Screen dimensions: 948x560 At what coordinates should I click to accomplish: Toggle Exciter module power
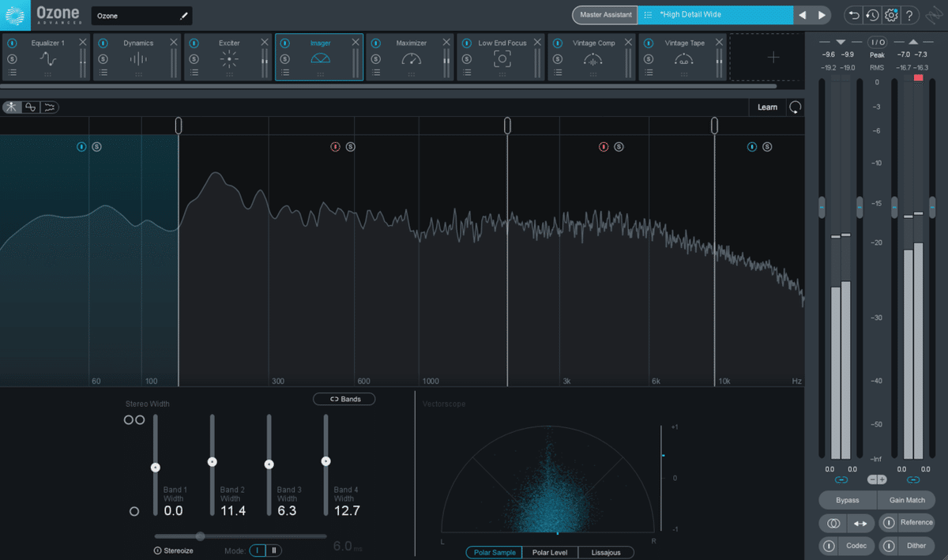194,43
